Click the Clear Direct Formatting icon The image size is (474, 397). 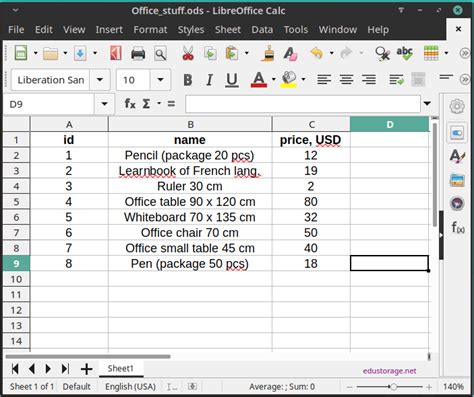coord(290,53)
